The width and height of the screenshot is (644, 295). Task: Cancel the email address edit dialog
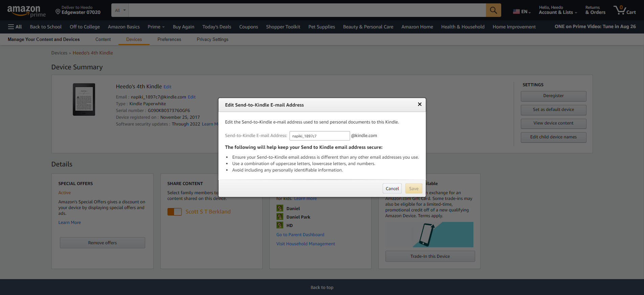392,188
